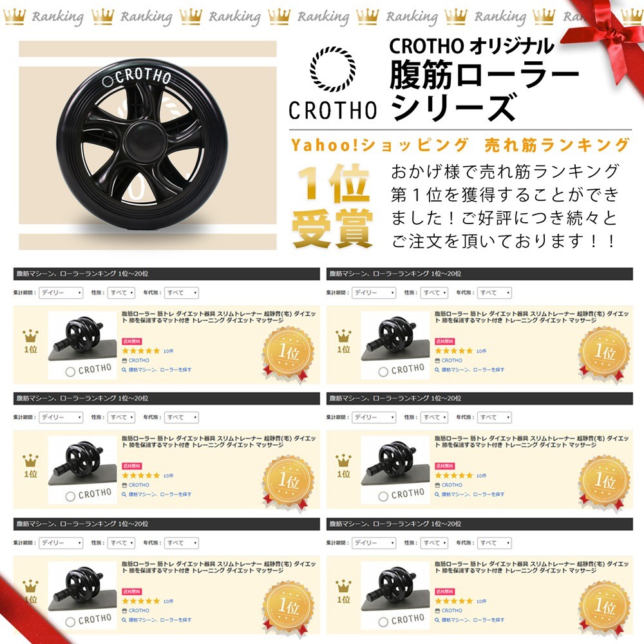
Task: Click the red 送料無料 badge in middle-left panel
Action: tap(132, 466)
